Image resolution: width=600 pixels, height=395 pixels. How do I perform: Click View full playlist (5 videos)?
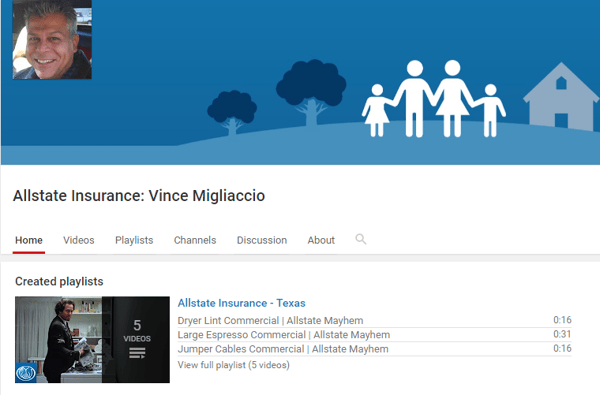[233, 365]
